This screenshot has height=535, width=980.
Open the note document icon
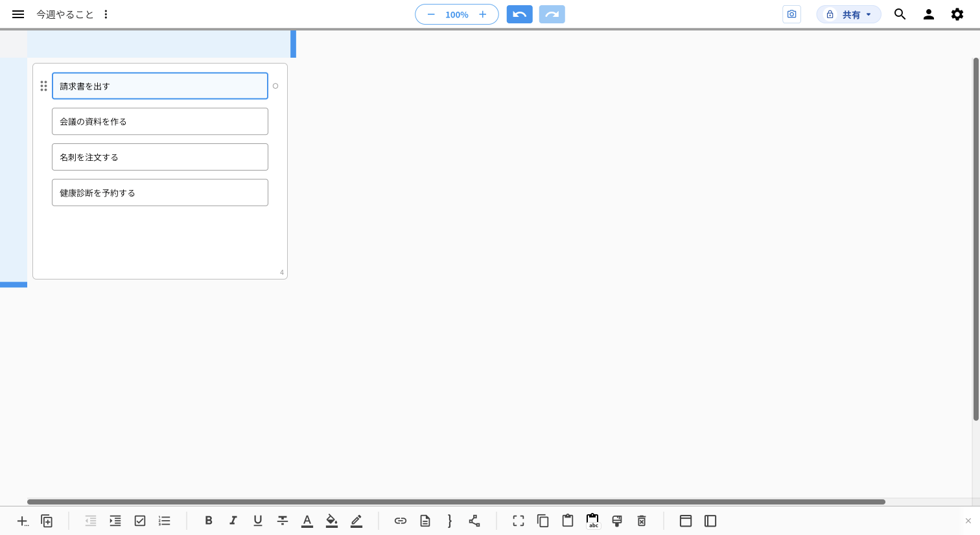tap(425, 521)
